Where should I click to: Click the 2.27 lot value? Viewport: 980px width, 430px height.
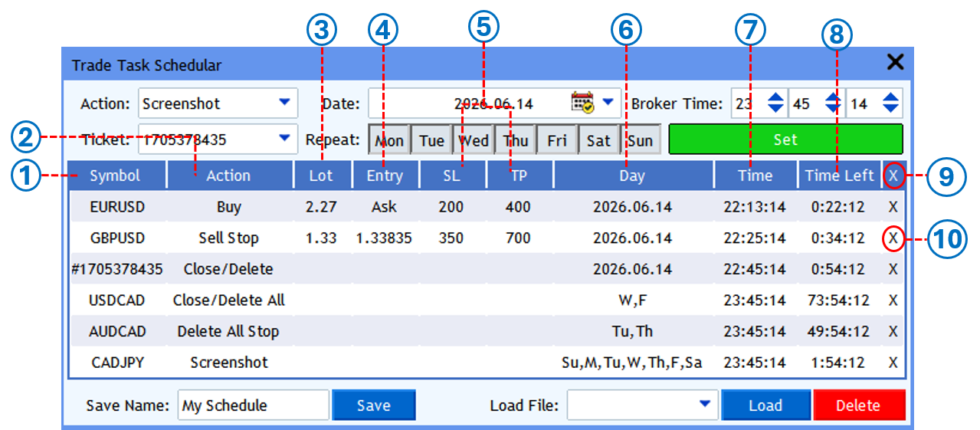tap(322, 207)
